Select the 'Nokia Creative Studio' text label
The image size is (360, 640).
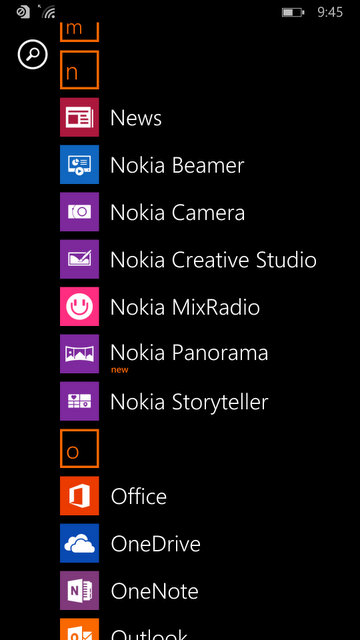[x=213, y=260]
